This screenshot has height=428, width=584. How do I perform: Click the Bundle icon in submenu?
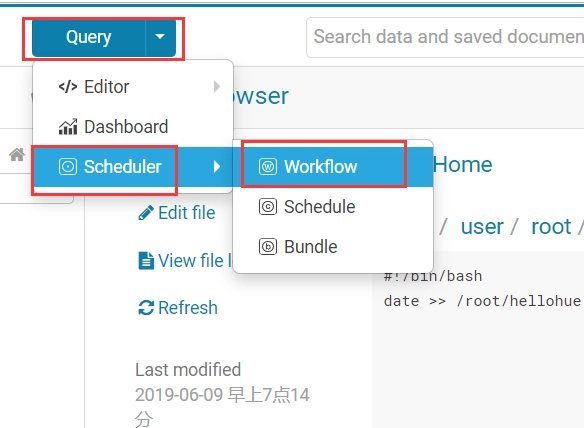tap(268, 247)
